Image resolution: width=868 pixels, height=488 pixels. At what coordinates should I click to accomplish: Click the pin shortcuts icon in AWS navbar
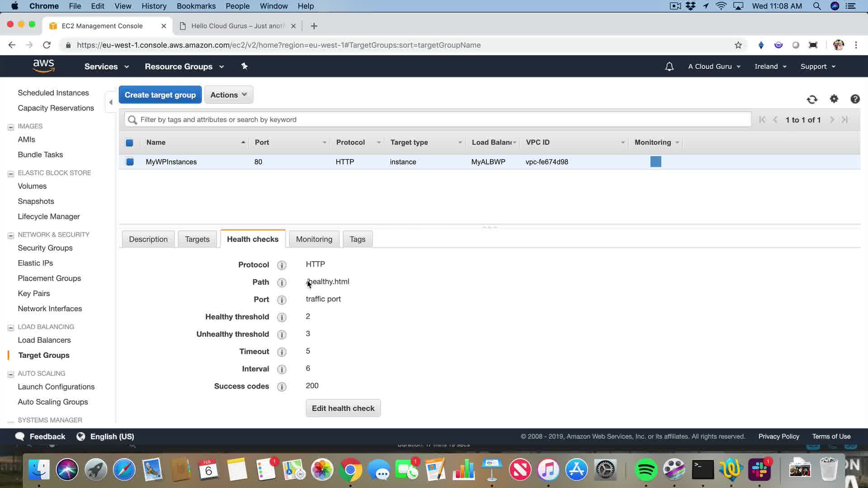pyautogui.click(x=244, y=66)
